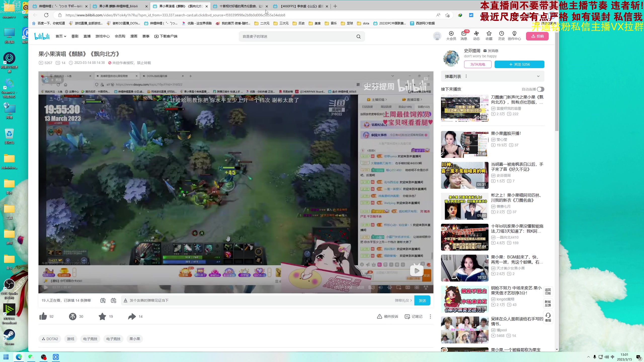Open the danmaku settings icon
This screenshot has width=644, height=362.
click(x=113, y=300)
